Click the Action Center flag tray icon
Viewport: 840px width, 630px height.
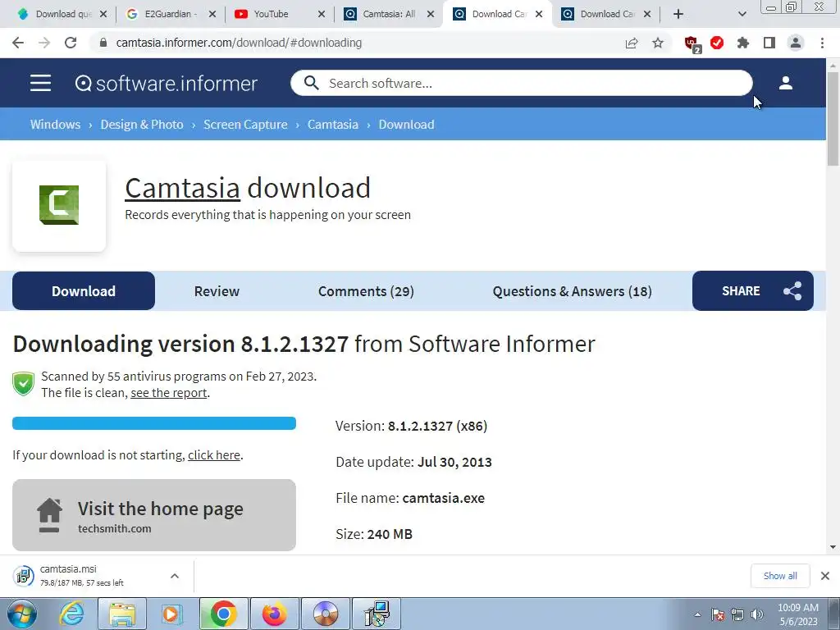[x=719, y=614]
